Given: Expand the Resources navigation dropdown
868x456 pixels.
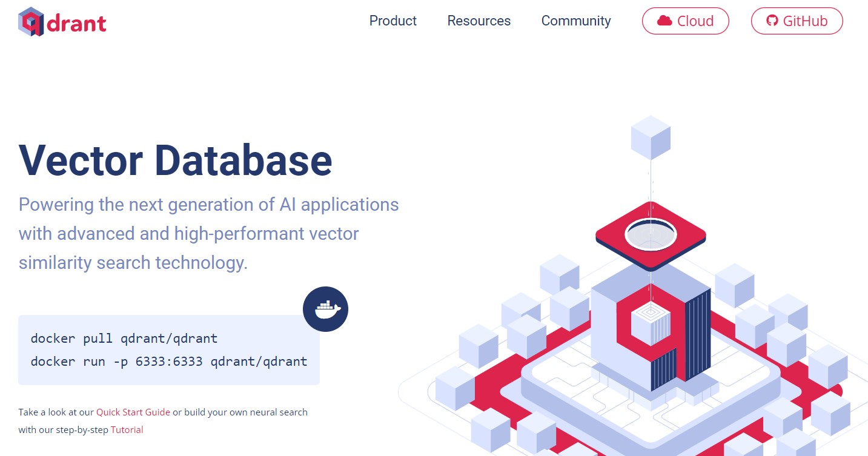Looking at the screenshot, I should 479,21.
